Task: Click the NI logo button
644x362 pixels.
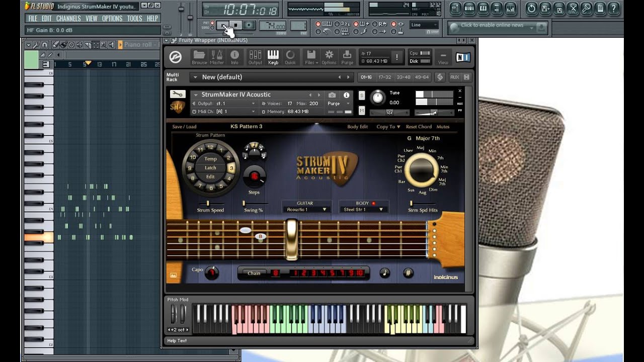Action: [x=462, y=57]
